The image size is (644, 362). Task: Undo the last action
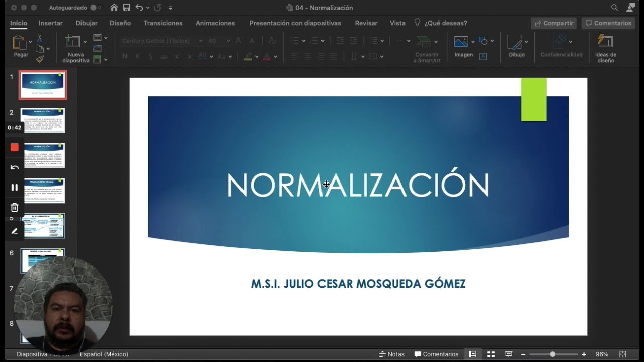[x=139, y=8]
